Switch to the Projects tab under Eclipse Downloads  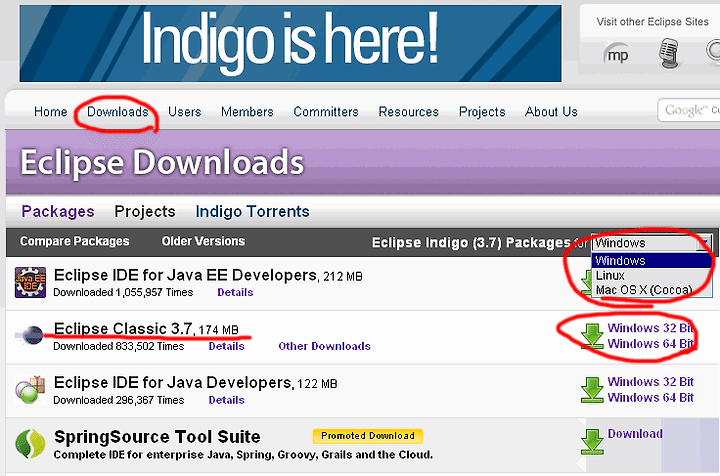pyautogui.click(x=145, y=211)
